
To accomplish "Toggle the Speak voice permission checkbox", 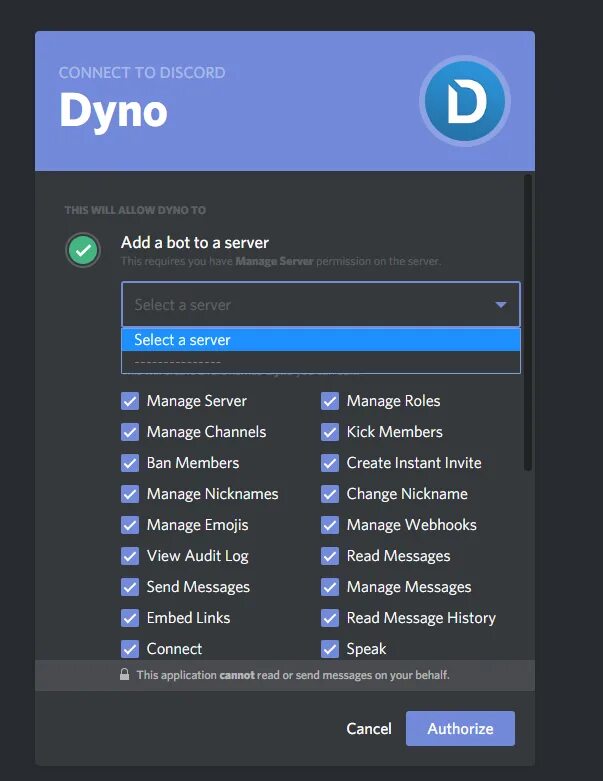I will [x=330, y=649].
